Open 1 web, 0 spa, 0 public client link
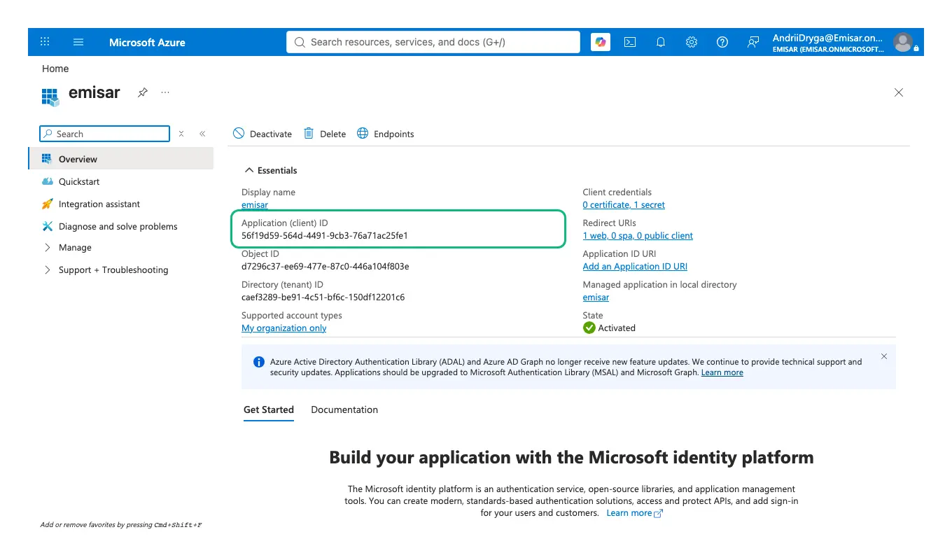 (x=638, y=236)
